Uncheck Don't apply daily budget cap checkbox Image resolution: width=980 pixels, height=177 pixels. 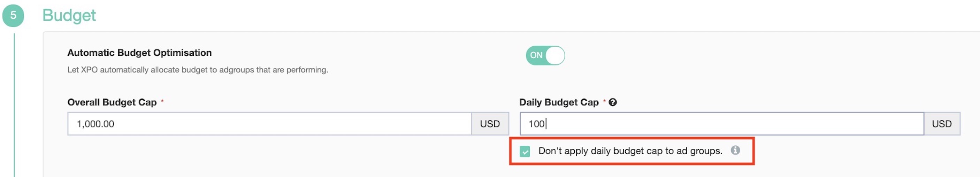(525, 152)
